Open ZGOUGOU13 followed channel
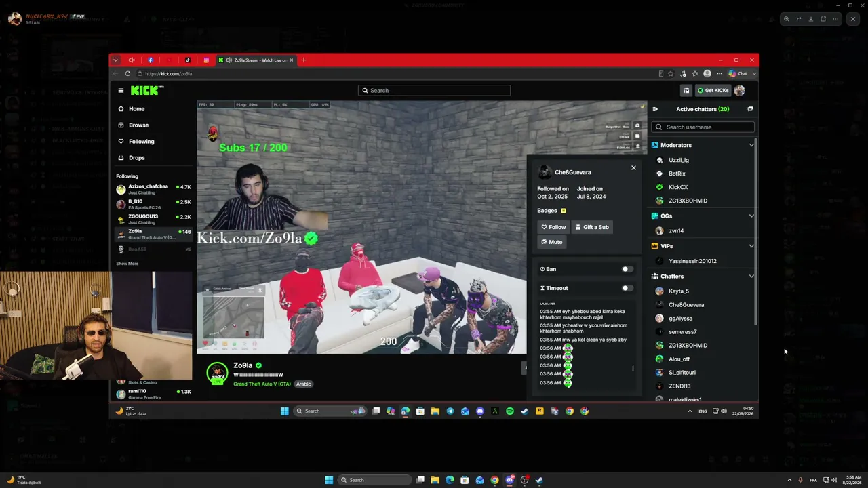This screenshot has width=868, height=488. tap(154, 219)
